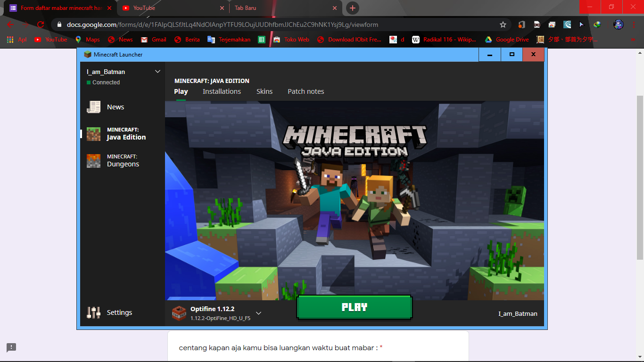Open the Apl apps bookmark
The width and height of the screenshot is (644, 362).
(x=17, y=40)
